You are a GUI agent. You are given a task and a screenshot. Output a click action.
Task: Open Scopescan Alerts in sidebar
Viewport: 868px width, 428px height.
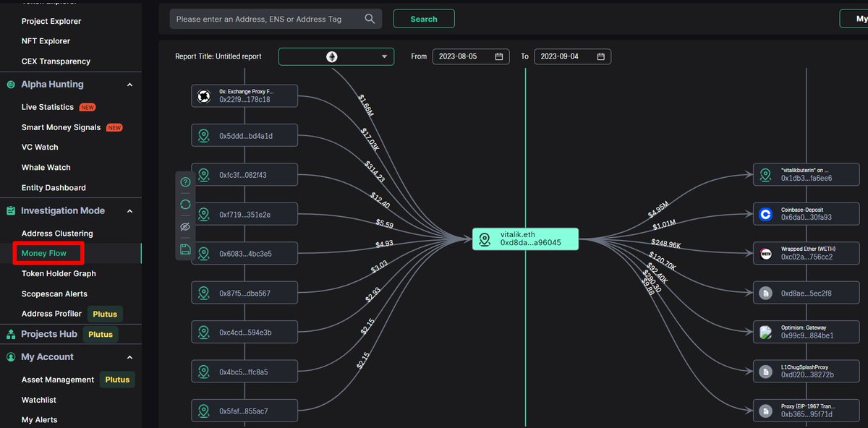click(54, 294)
